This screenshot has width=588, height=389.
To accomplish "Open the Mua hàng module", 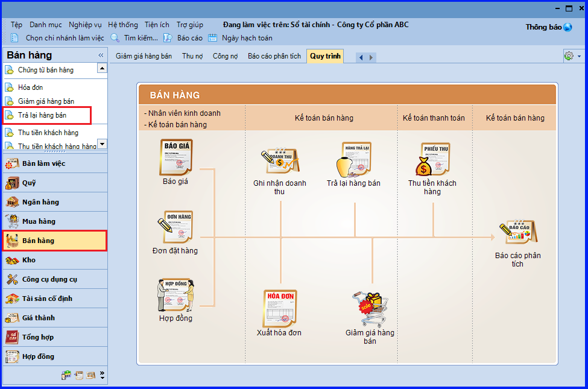I will [x=55, y=221].
